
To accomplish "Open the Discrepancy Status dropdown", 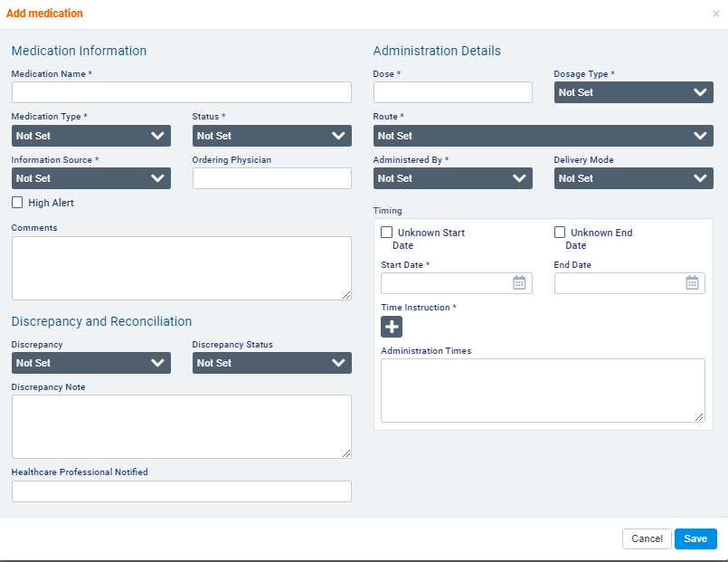I will tap(271, 363).
